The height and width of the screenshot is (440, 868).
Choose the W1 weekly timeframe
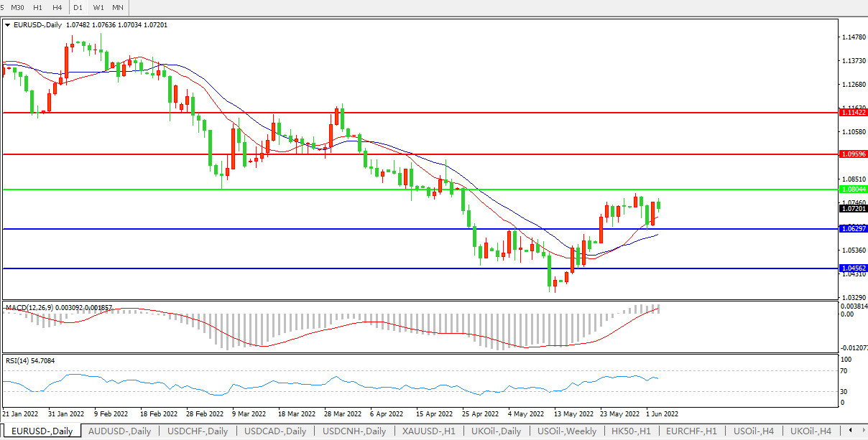[x=98, y=7]
